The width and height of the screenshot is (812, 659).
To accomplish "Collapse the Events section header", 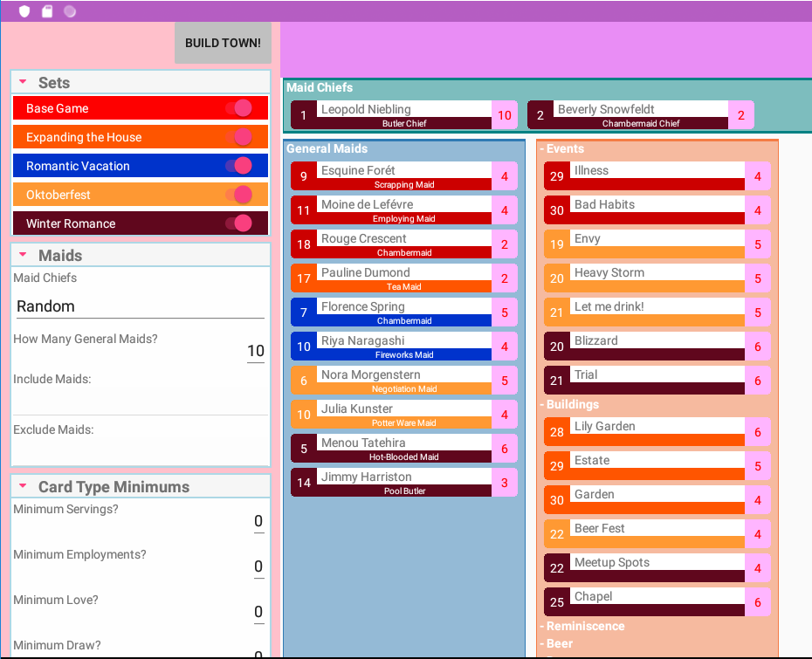I will pos(562,148).
